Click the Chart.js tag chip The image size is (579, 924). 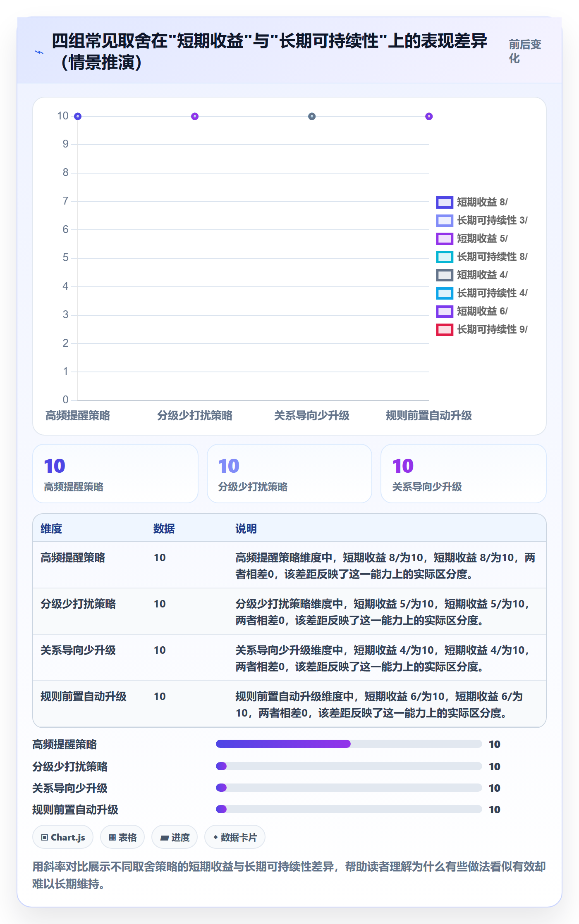coord(63,837)
